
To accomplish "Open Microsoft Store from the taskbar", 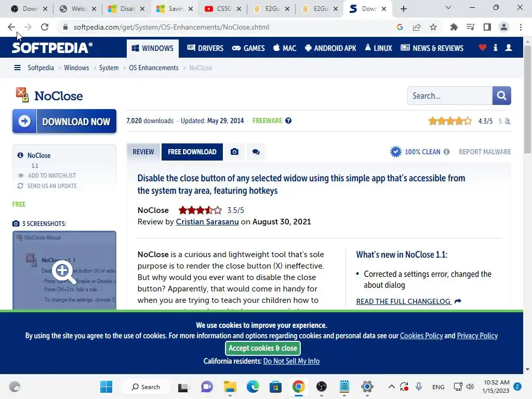I will pos(275,387).
